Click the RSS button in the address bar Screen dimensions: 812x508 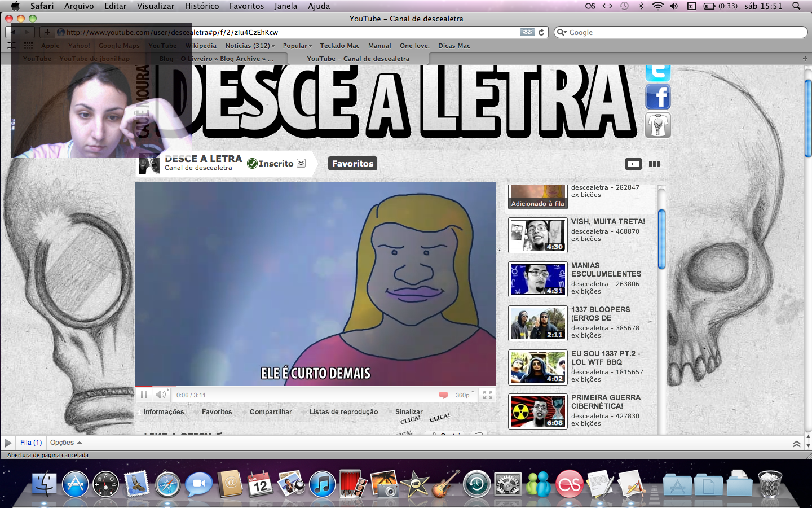coord(527,32)
